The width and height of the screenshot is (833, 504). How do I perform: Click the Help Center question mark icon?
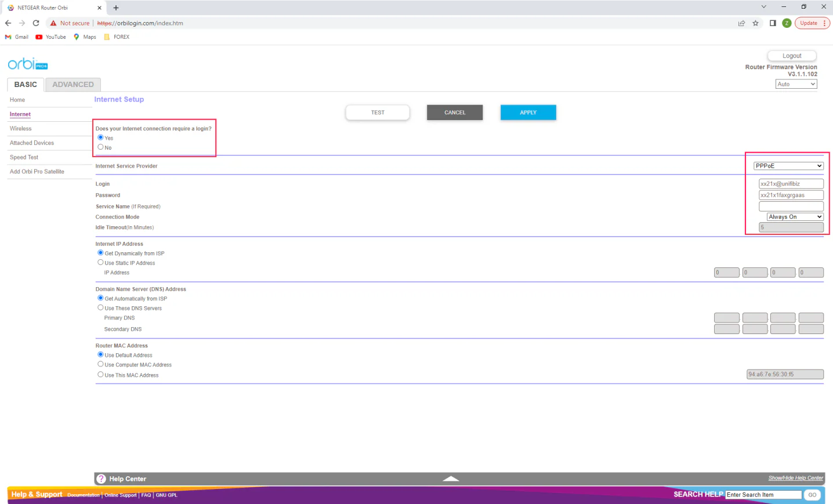click(102, 479)
